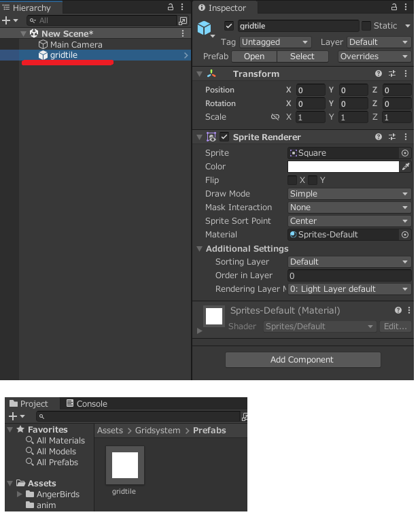Enable Flip X checkbox

[x=292, y=180]
